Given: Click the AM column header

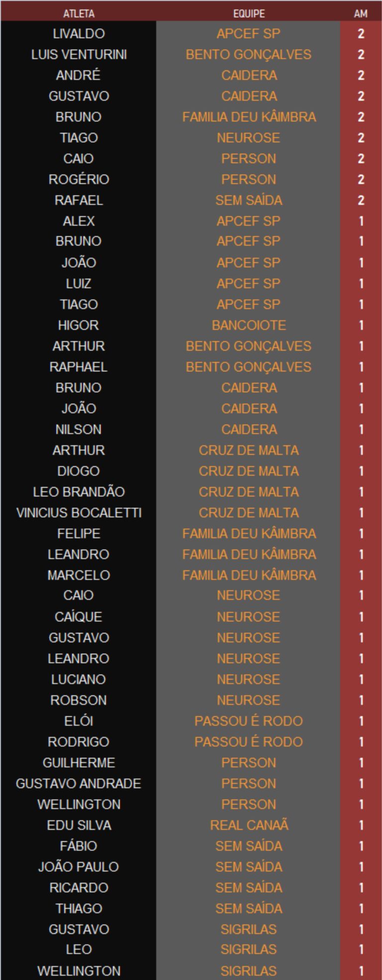Looking at the screenshot, I should 361,13.
